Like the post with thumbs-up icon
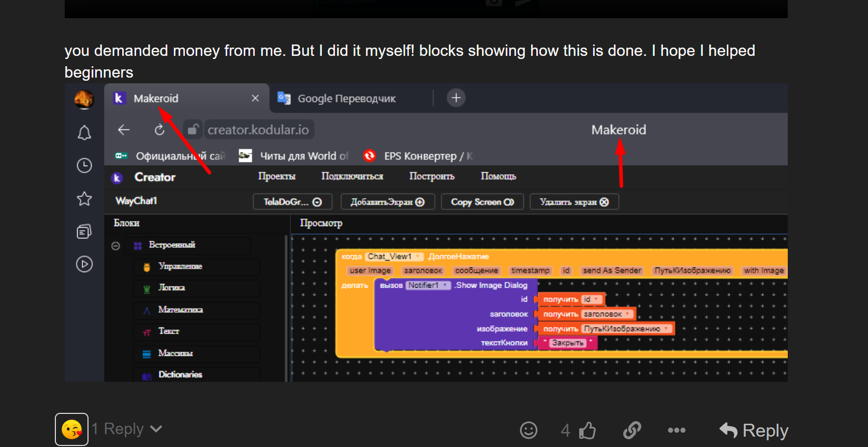The width and height of the screenshot is (868, 447). click(x=587, y=430)
